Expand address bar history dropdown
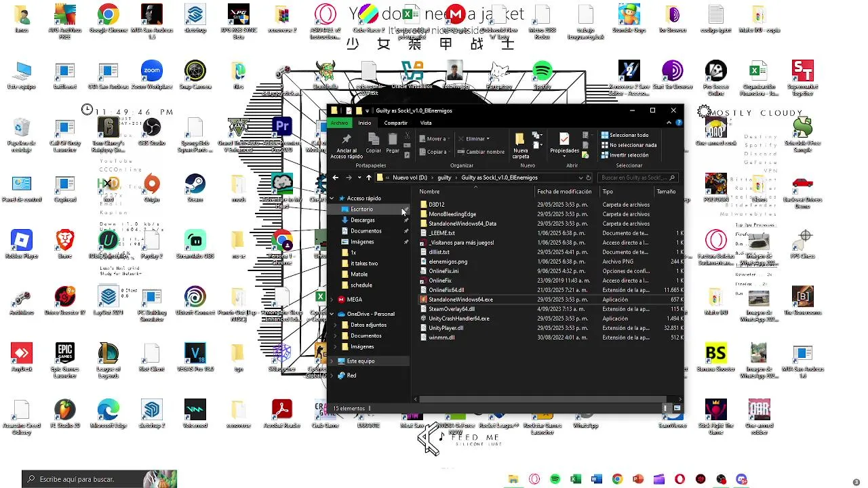The width and height of the screenshot is (868, 488). coord(580,178)
